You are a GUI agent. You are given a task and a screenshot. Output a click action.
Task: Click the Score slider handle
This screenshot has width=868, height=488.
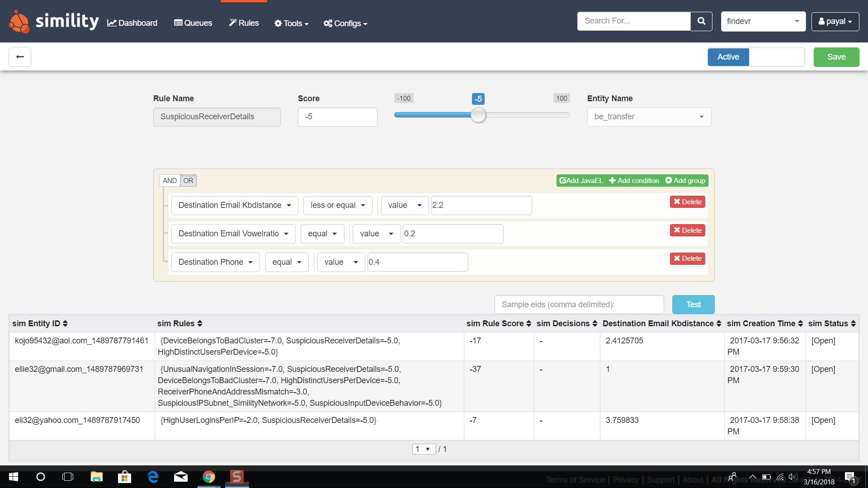[478, 115]
